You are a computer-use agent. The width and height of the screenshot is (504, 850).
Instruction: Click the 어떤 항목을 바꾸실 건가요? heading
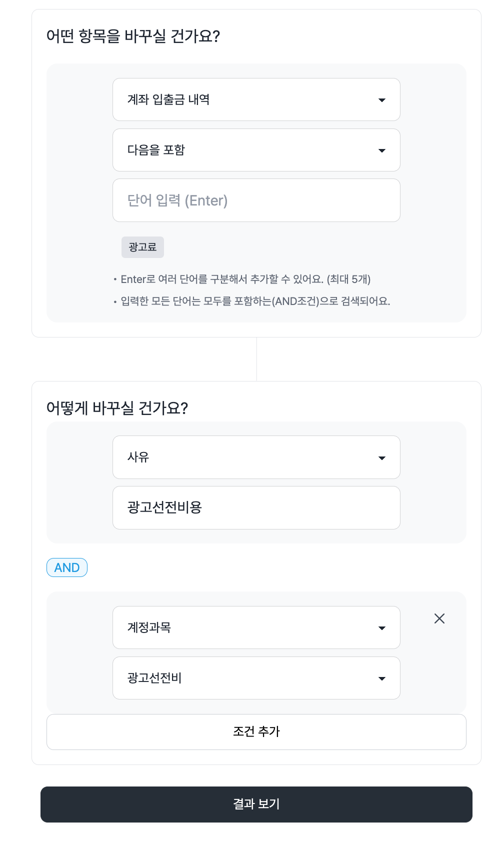(x=133, y=36)
